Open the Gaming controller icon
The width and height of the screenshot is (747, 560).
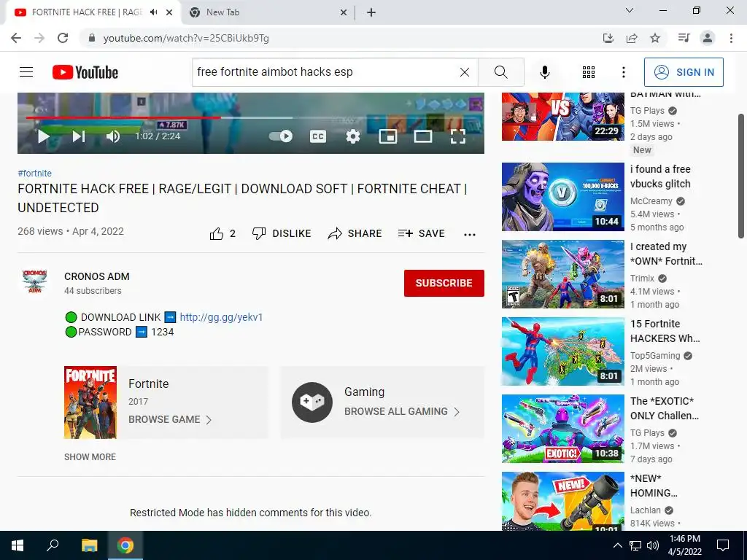(x=312, y=402)
